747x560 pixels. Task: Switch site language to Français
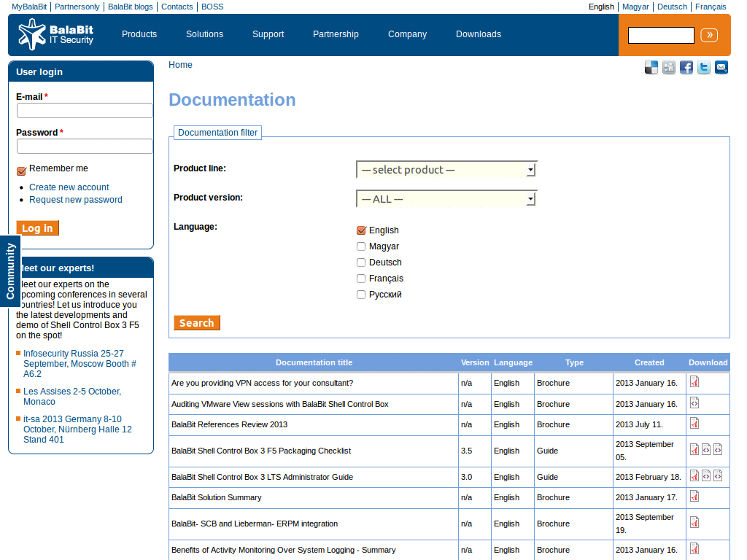[711, 7]
